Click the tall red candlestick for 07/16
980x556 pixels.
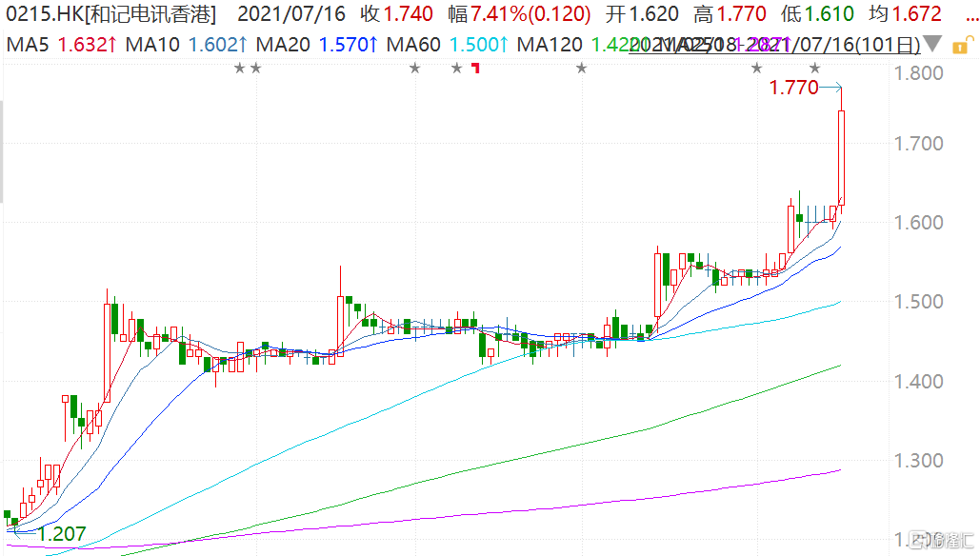tap(842, 157)
